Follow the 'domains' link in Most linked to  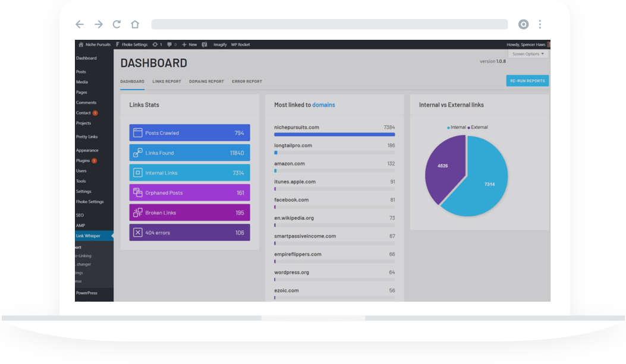tap(323, 105)
